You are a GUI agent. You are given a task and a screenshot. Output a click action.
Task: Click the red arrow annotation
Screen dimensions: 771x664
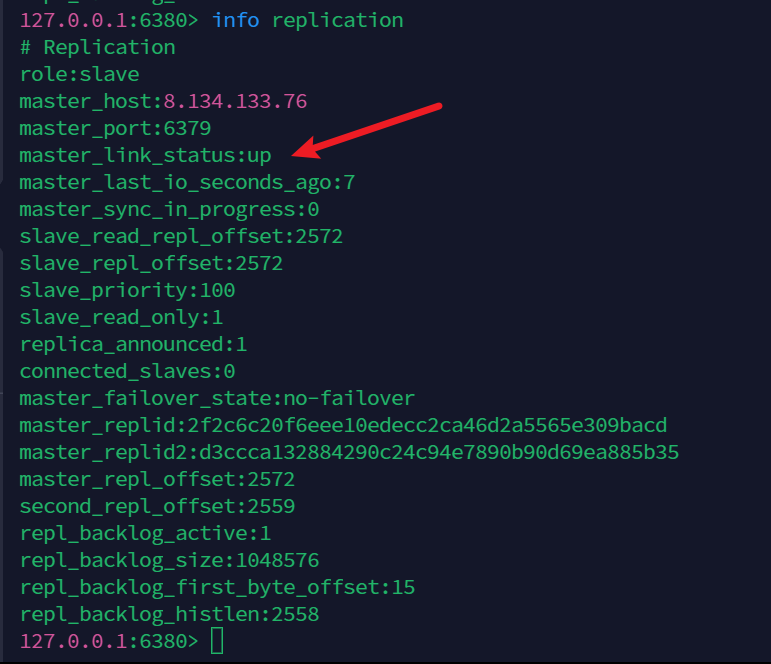pyautogui.click(x=368, y=130)
